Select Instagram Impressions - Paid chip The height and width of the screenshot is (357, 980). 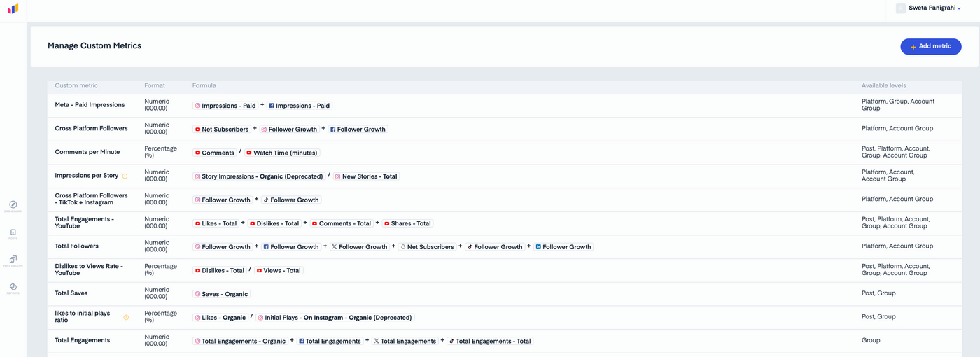click(225, 106)
